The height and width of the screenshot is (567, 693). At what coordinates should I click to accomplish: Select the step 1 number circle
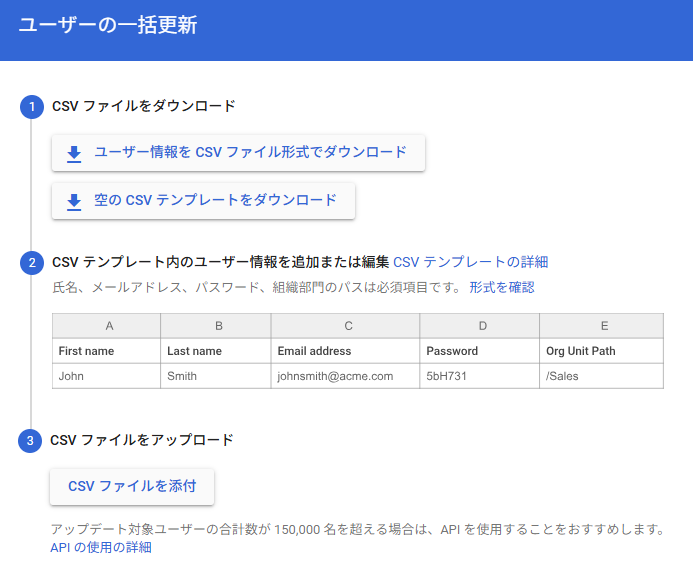31,106
